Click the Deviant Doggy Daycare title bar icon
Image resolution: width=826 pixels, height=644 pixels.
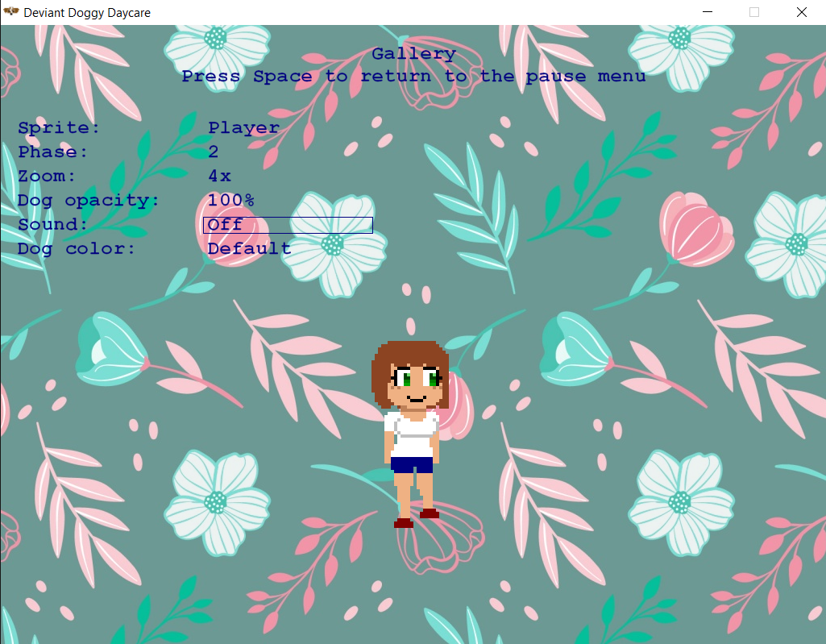tap(11, 11)
